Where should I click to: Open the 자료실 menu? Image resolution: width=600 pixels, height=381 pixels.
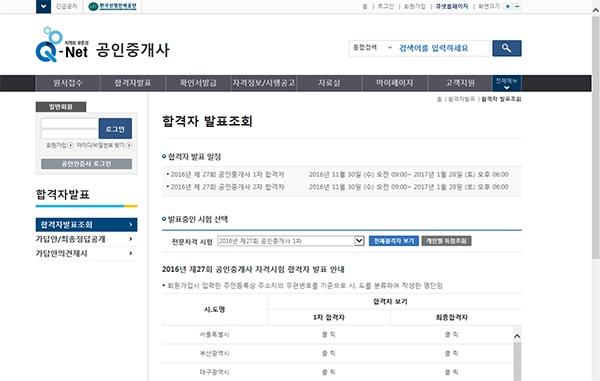point(329,83)
